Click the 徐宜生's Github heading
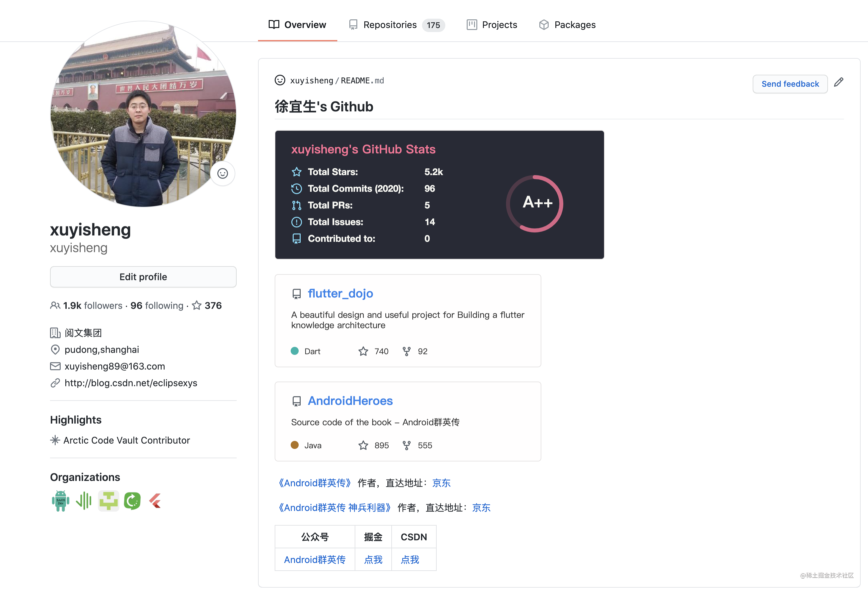This screenshot has width=868, height=593. click(324, 106)
